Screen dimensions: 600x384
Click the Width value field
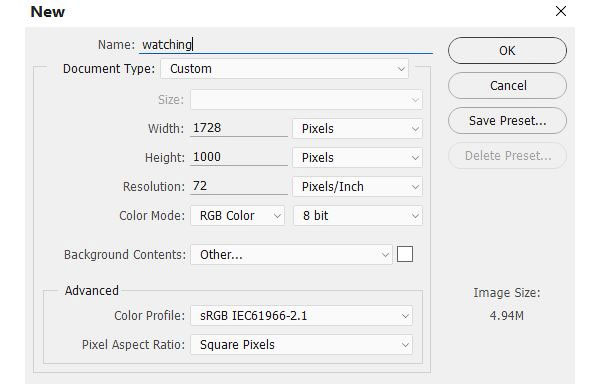[x=239, y=128]
